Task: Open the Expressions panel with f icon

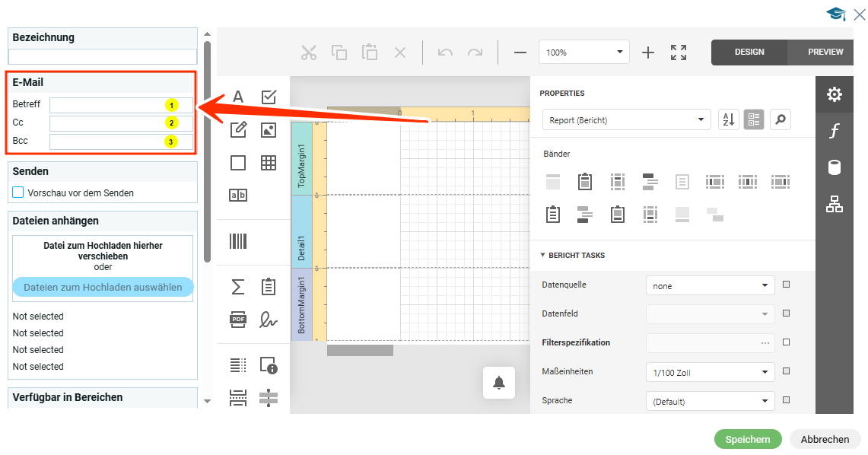Action: pyautogui.click(x=835, y=132)
